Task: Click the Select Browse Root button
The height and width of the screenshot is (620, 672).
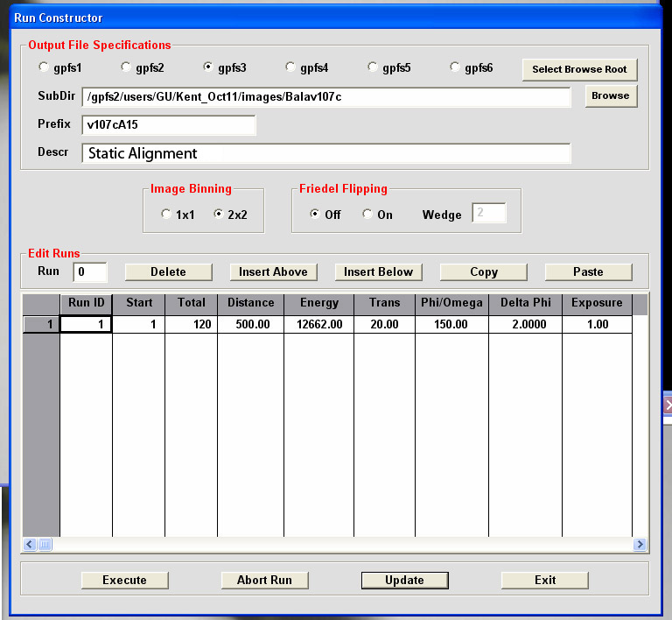Action: click(x=579, y=69)
